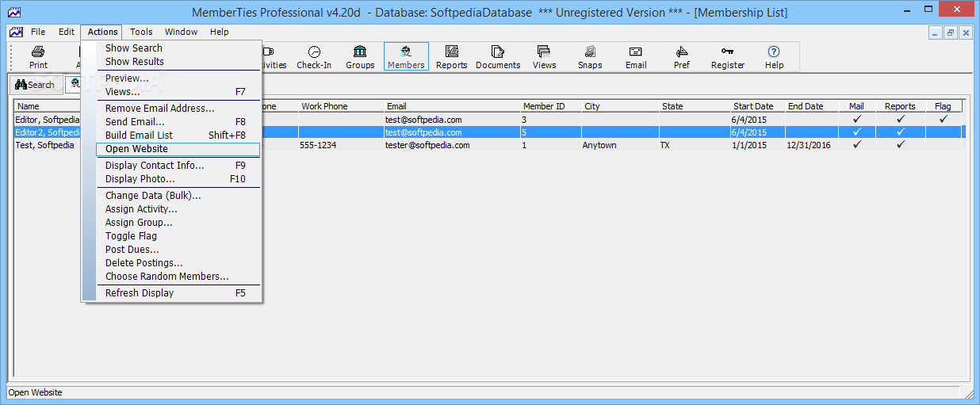Open the Help menu in menu bar

pos(220,32)
